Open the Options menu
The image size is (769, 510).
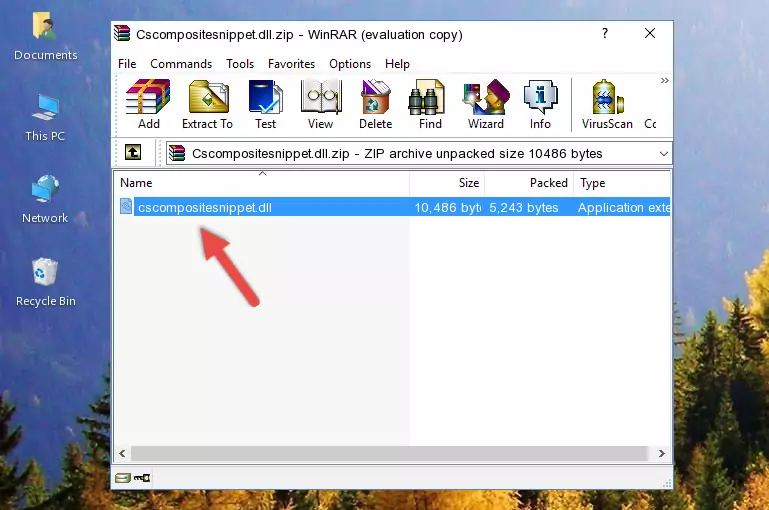[x=350, y=64]
